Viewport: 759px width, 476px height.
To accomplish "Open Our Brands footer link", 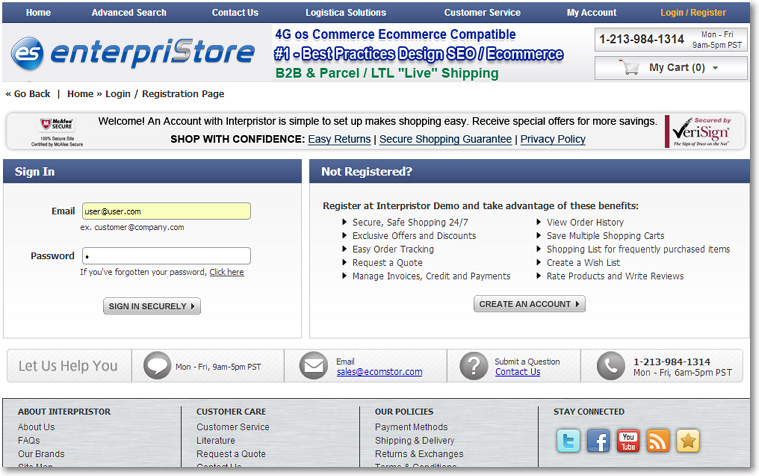I will pos(41,454).
